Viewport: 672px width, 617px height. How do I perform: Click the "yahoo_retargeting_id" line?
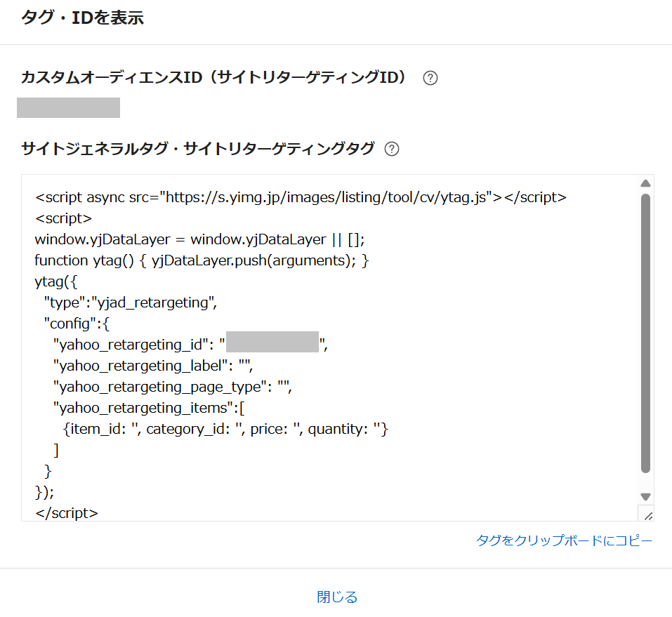(x=191, y=344)
